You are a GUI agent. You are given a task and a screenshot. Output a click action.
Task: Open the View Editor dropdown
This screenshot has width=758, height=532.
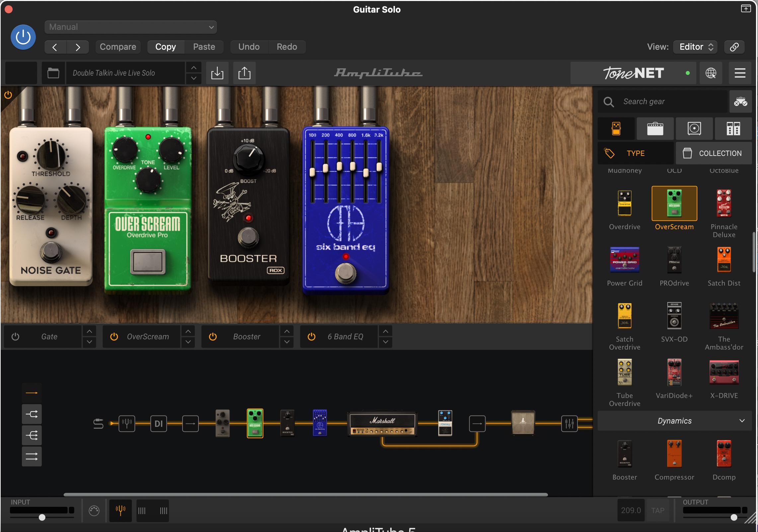tap(696, 47)
